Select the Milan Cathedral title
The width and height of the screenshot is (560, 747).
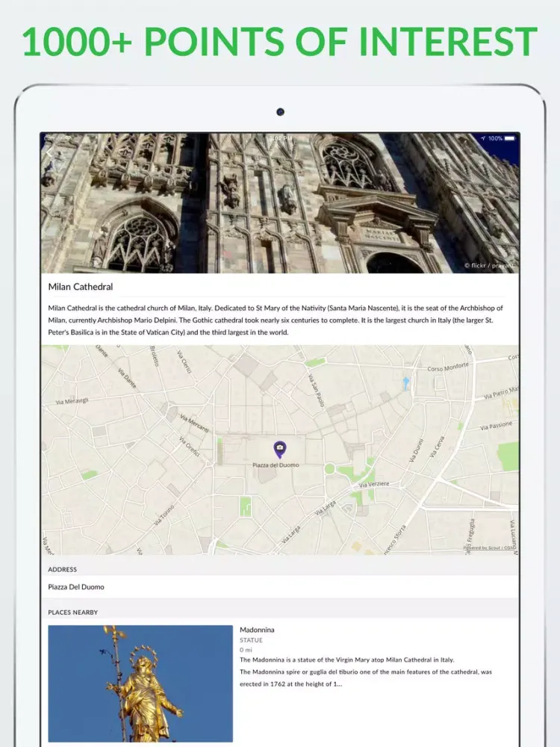coord(81,287)
